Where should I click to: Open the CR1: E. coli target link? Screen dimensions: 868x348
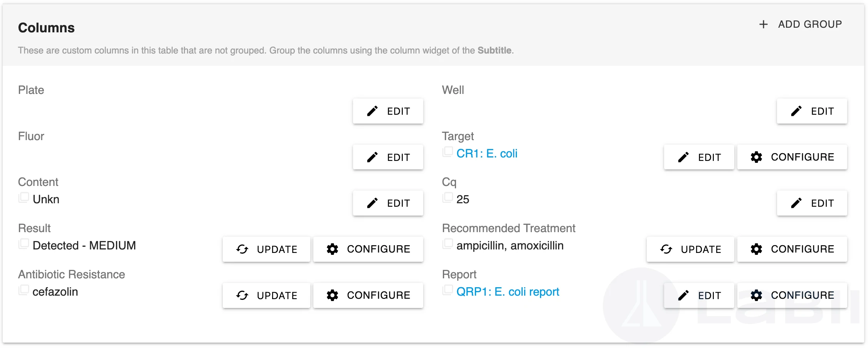click(x=486, y=154)
